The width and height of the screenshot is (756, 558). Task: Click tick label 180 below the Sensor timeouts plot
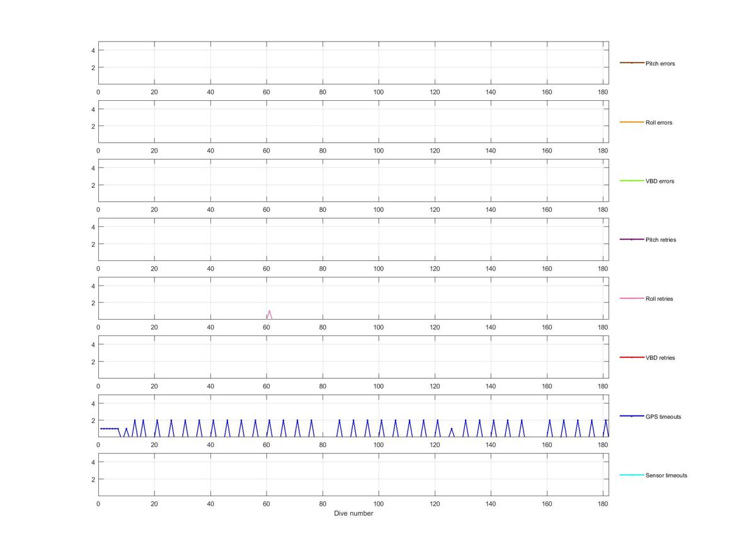[603, 504]
